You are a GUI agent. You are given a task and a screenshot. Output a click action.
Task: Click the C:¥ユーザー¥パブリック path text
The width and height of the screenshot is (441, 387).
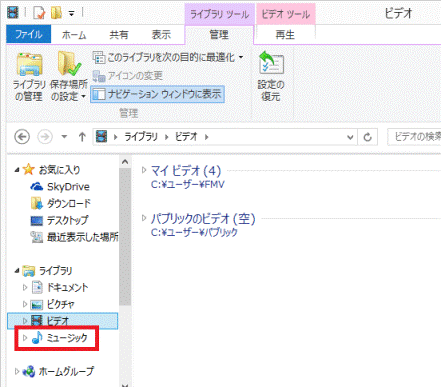(194, 232)
